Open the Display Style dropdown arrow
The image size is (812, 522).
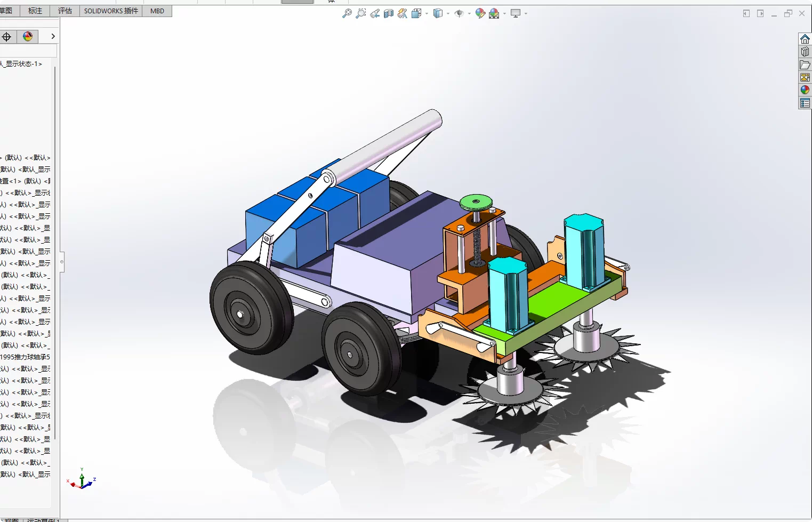click(x=448, y=13)
